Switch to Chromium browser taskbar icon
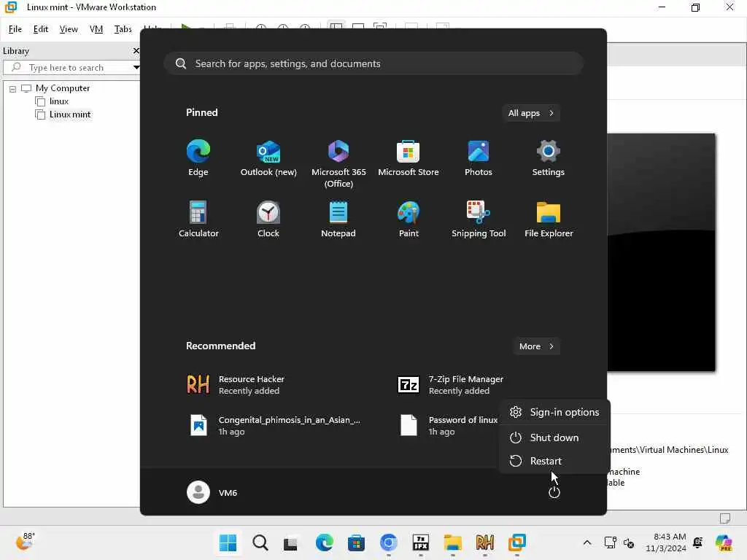The width and height of the screenshot is (747, 560). click(x=388, y=542)
